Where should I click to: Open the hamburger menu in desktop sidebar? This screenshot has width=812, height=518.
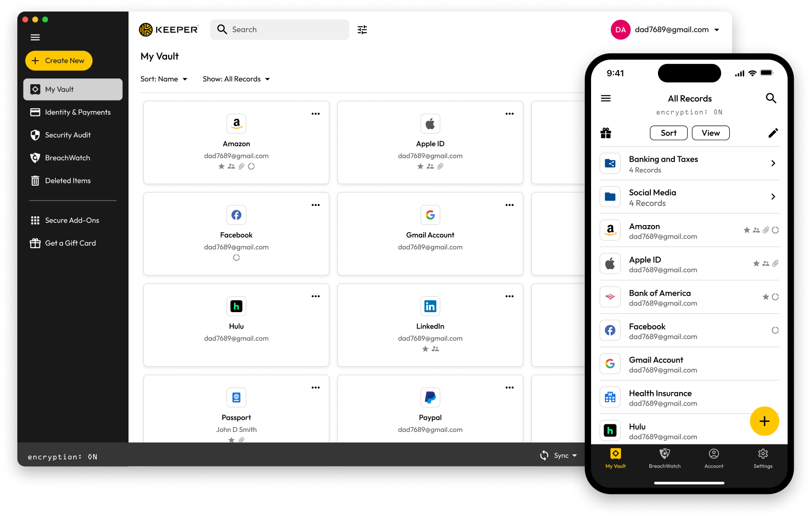[x=35, y=38]
